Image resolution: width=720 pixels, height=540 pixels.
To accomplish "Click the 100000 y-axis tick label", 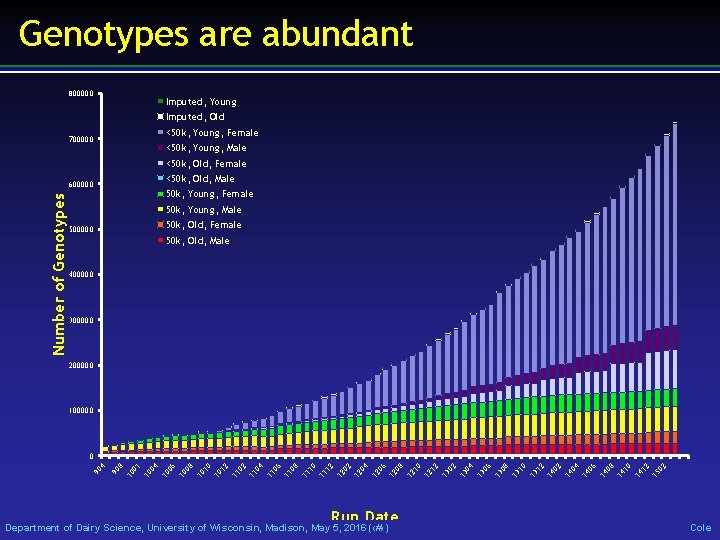I will (x=81, y=411).
